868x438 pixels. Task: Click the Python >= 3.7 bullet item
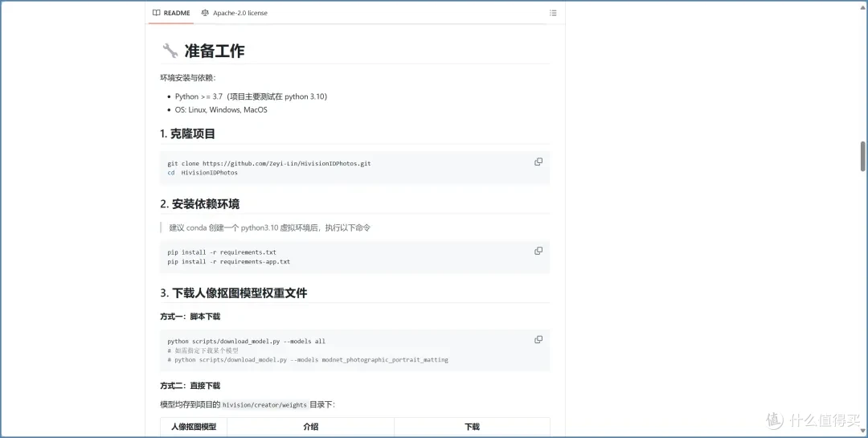[251, 96]
